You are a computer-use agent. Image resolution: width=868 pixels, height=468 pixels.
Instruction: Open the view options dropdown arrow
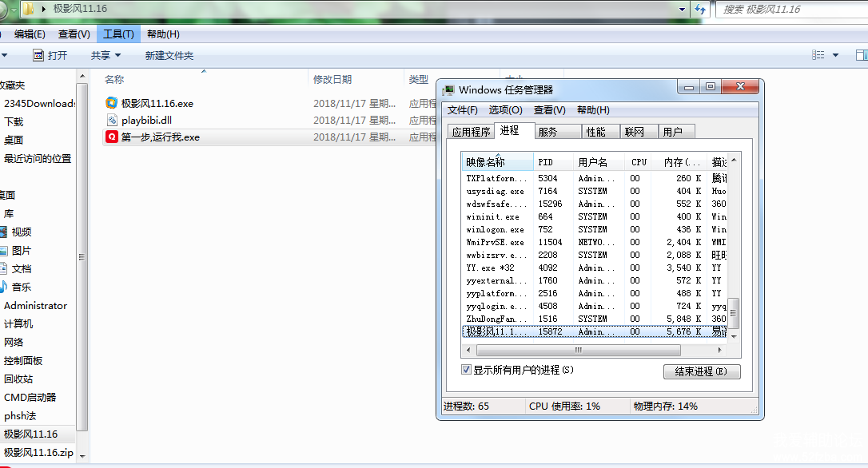click(x=835, y=55)
